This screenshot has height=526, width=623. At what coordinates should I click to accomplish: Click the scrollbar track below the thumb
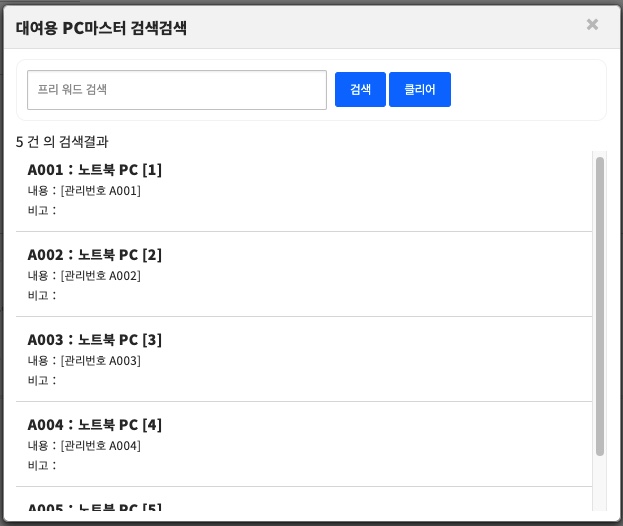point(600,485)
